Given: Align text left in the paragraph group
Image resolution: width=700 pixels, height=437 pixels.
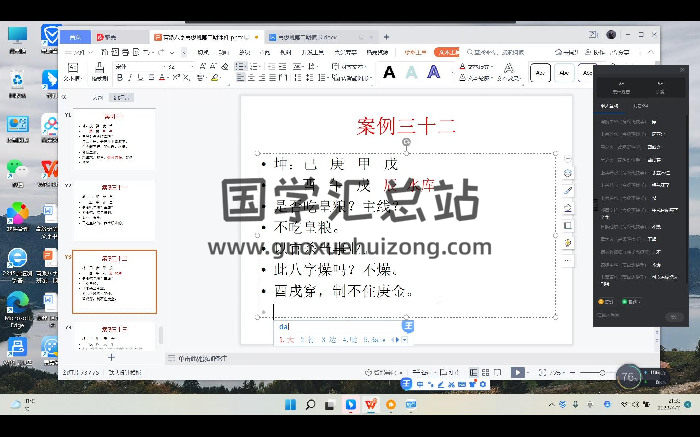Looking at the screenshot, I should 241,78.
